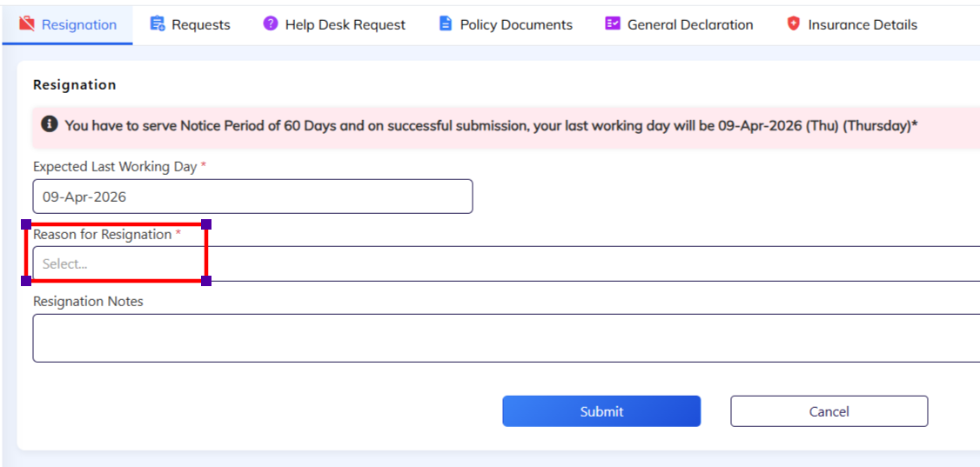Click the info icon in notice banner
The width and height of the screenshot is (980, 467).
(50, 125)
